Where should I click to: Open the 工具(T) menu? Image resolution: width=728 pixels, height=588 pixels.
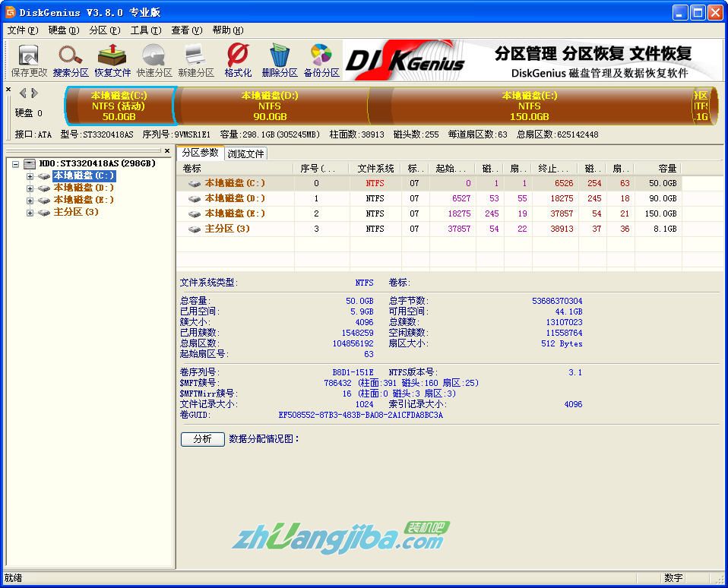(x=145, y=30)
